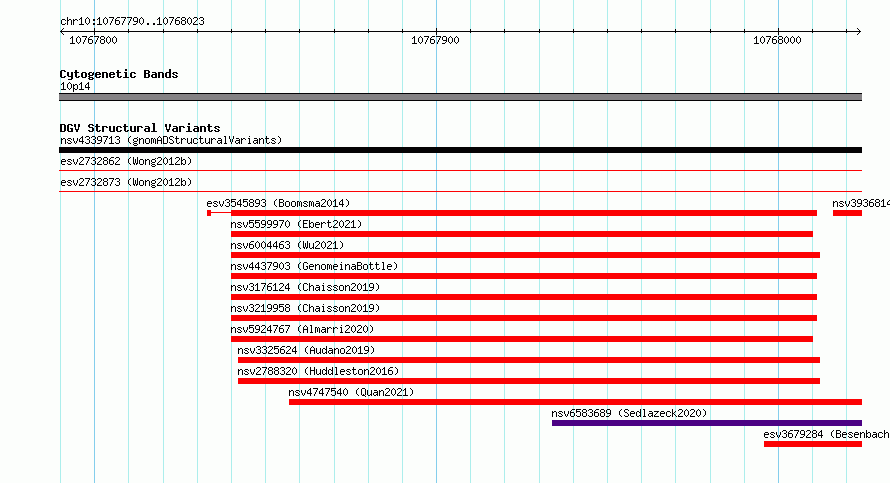Select the red esv3545893 Boomsma2014 bar
Image resolution: width=890 pixels, height=483 pixels.
512,213
